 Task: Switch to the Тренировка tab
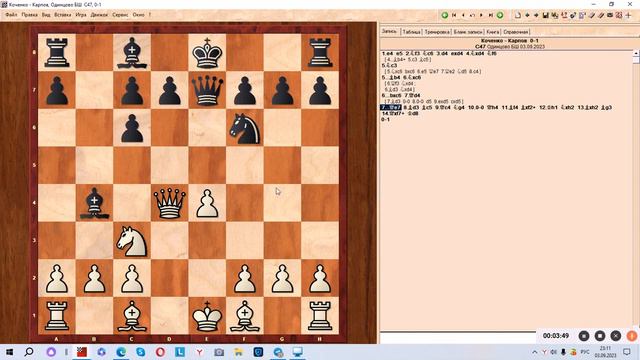click(x=437, y=32)
